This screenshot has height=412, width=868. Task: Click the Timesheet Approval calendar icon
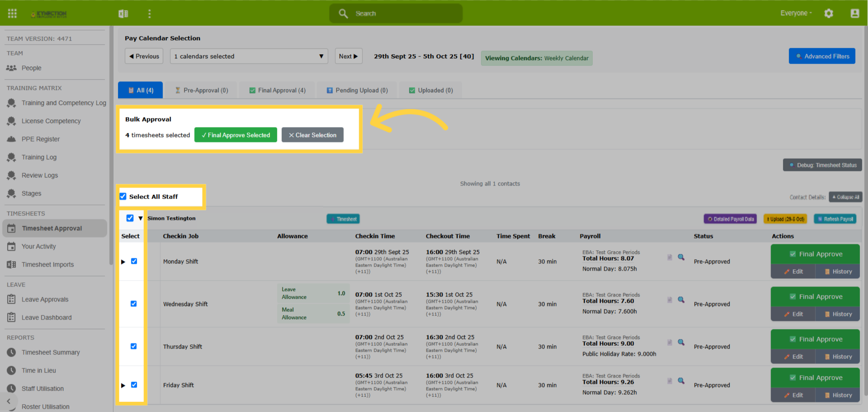[12, 228]
